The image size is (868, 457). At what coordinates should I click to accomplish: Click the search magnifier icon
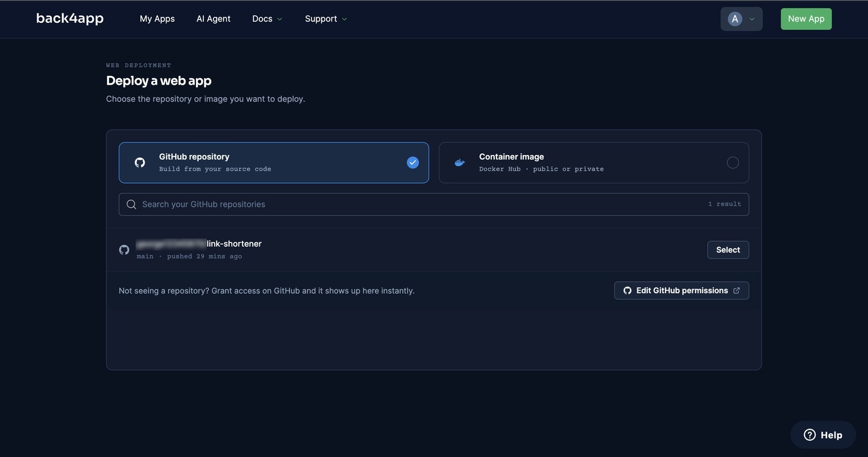(131, 204)
